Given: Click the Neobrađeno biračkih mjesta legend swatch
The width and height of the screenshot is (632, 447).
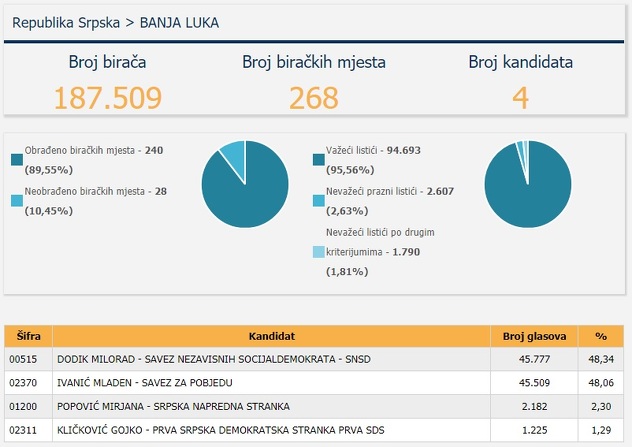Looking at the screenshot, I should point(17,201).
